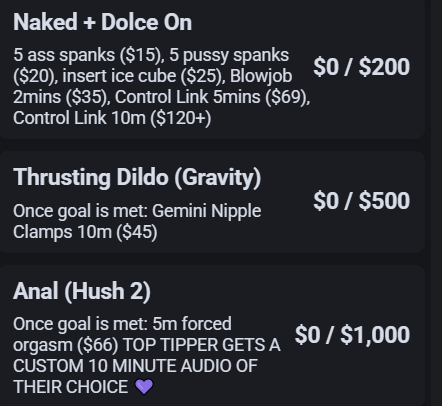Image resolution: width=442 pixels, height=406 pixels.
Task: Click the '5 ass spanks ($15)' text
Action: pos(88,55)
